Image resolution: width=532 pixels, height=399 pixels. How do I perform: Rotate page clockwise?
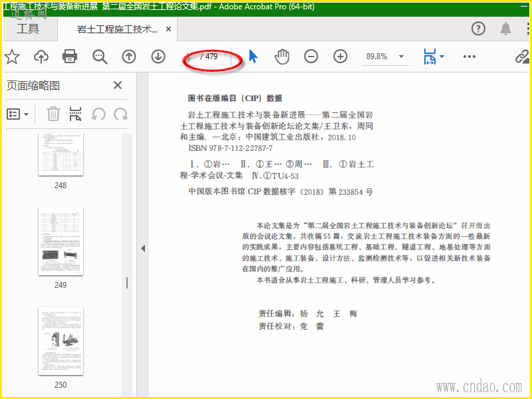click(x=121, y=114)
